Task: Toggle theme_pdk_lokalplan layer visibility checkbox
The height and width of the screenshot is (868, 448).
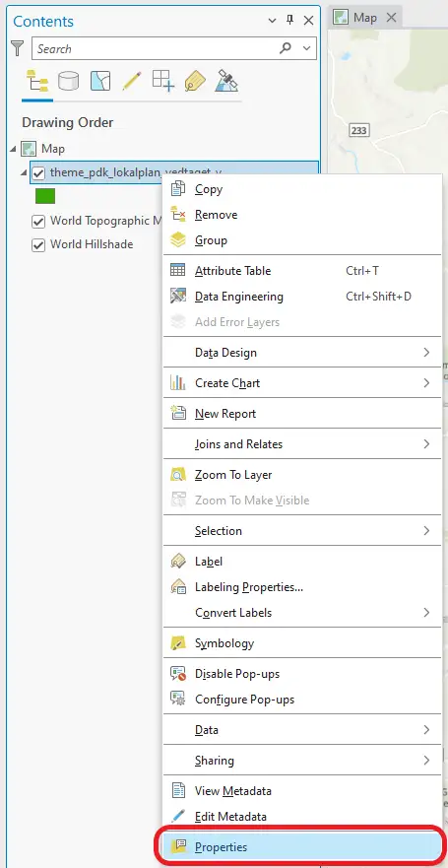Action: [38, 173]
